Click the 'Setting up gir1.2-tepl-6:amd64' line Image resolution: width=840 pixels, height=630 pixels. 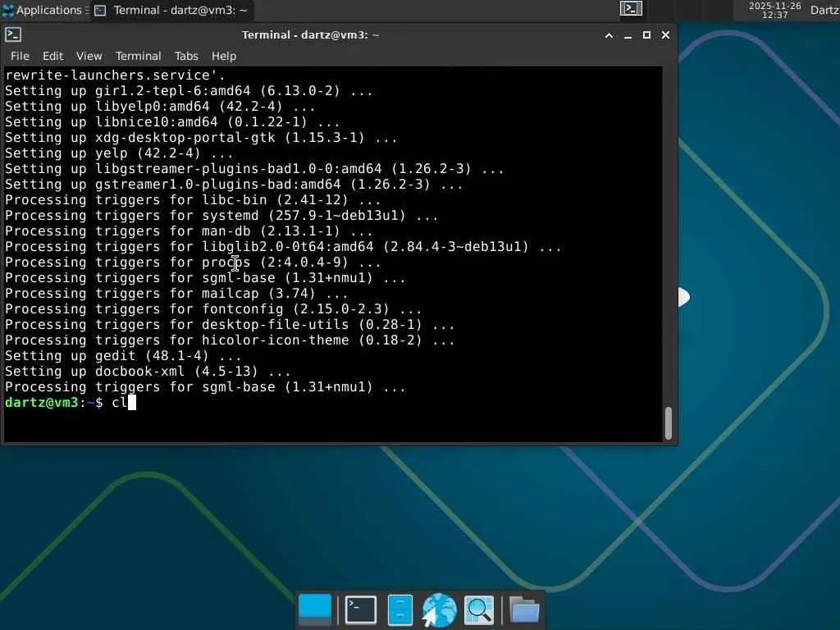point(189,91)
